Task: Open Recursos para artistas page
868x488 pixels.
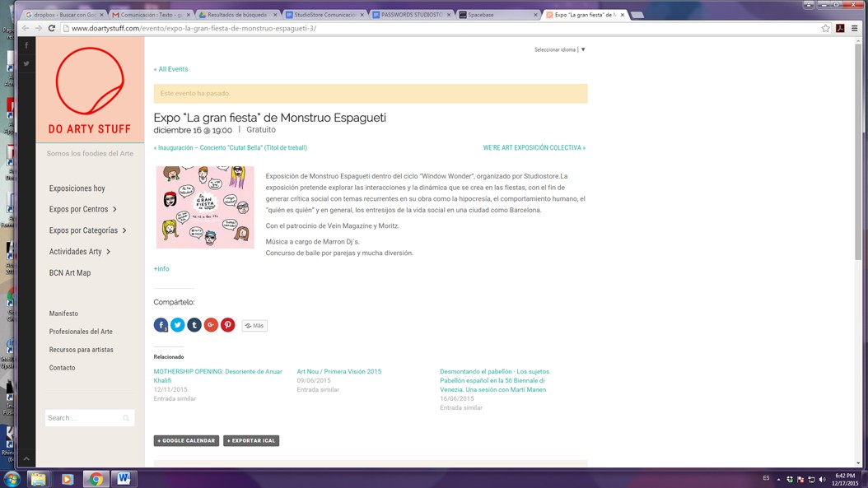Action: tap(81, 350)
